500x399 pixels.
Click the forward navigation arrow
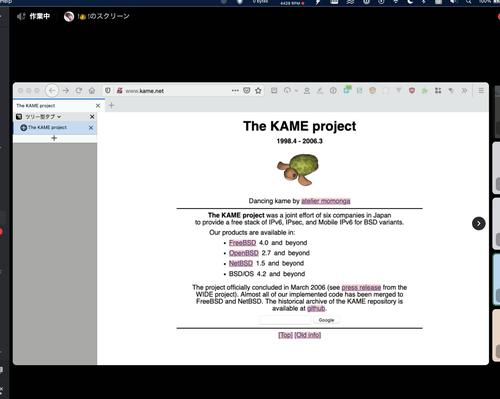pyautogui.click(x=65, y=90)
